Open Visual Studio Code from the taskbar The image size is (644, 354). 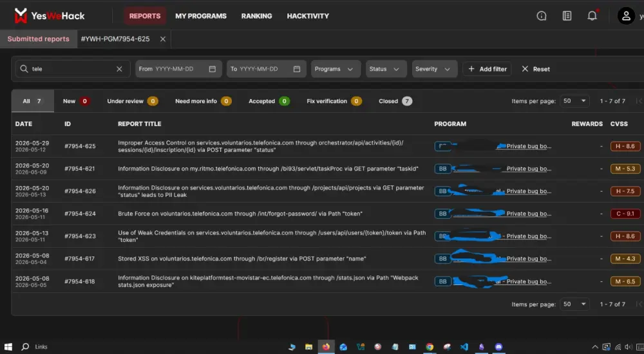pos(464,347)
